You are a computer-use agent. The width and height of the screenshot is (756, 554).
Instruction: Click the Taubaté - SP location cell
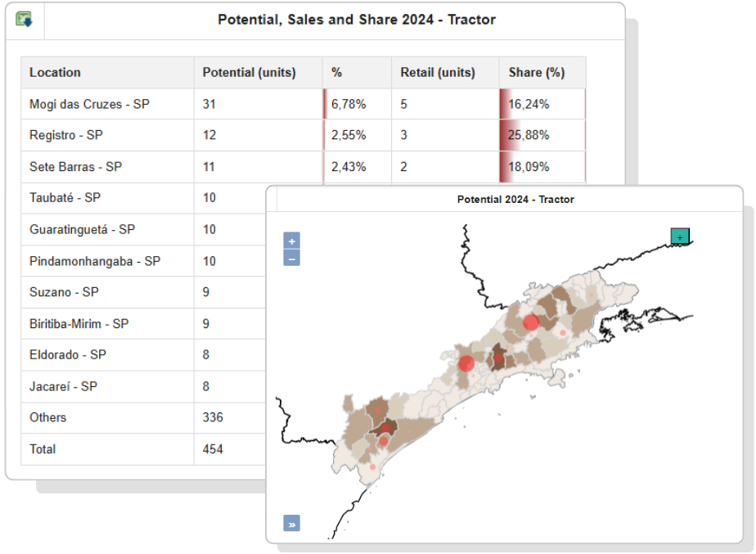click(65, 198)
